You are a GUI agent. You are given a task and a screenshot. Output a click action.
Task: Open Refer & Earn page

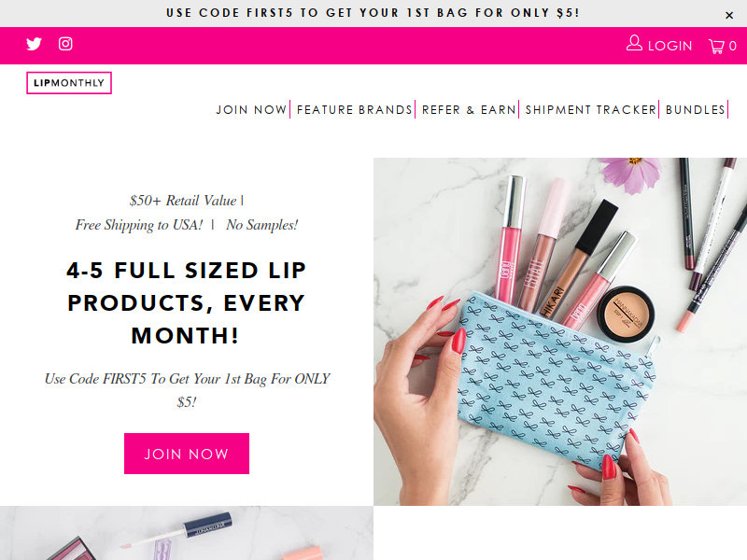pos(469,110)
